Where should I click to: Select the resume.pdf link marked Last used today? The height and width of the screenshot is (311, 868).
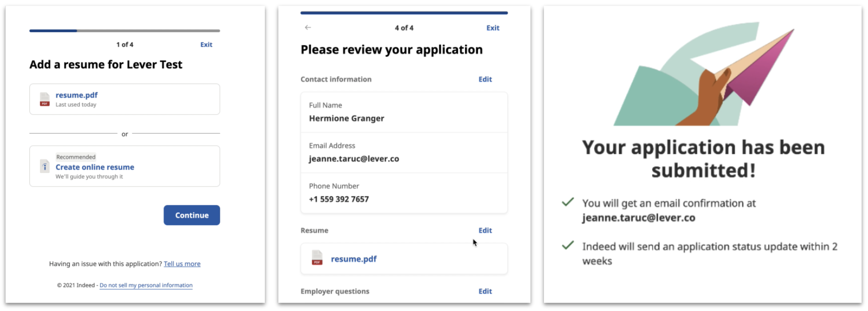pyautogui.click(x=77, y=95)
